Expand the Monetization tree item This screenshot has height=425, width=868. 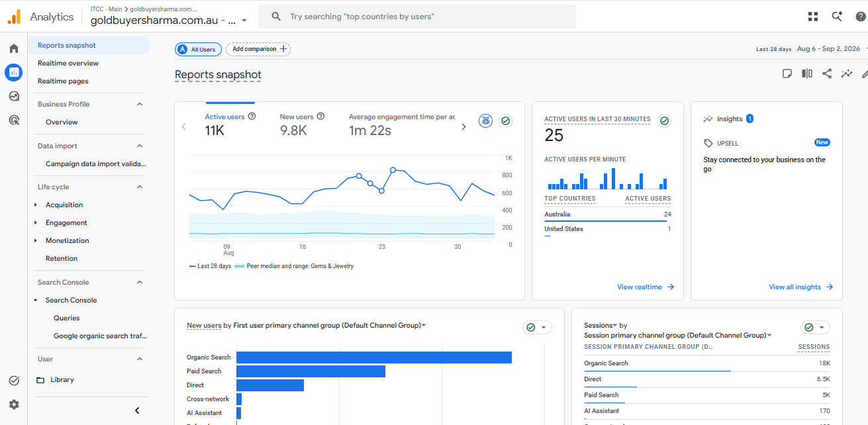click(36, 241)
